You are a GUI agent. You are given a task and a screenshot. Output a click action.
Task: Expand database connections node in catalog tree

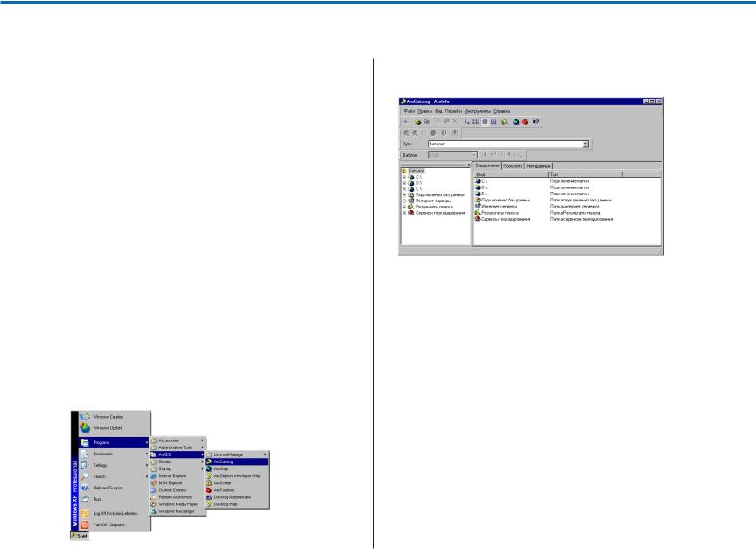coord(404,195)
